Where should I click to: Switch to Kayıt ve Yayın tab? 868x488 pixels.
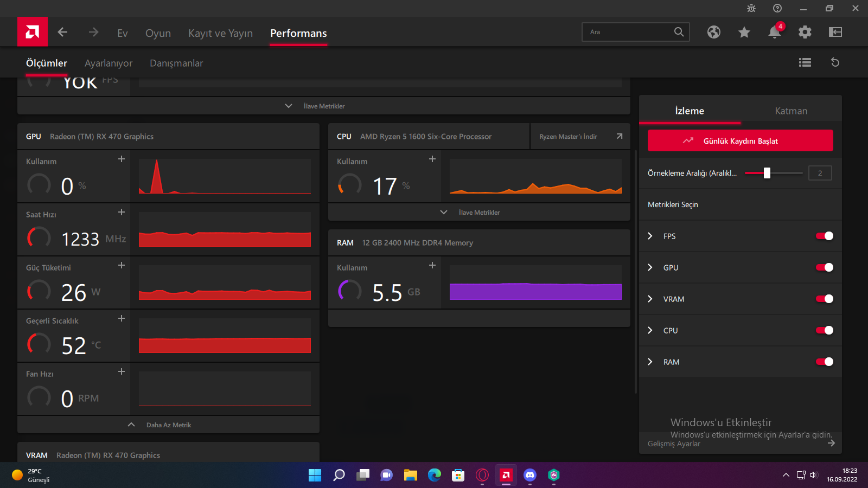coord(220,33)
